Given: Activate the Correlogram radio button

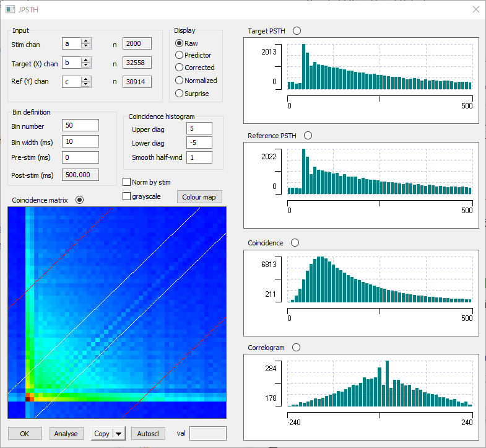Looking at the screenshot, I should pyautogui.click(x=297, y=348).
